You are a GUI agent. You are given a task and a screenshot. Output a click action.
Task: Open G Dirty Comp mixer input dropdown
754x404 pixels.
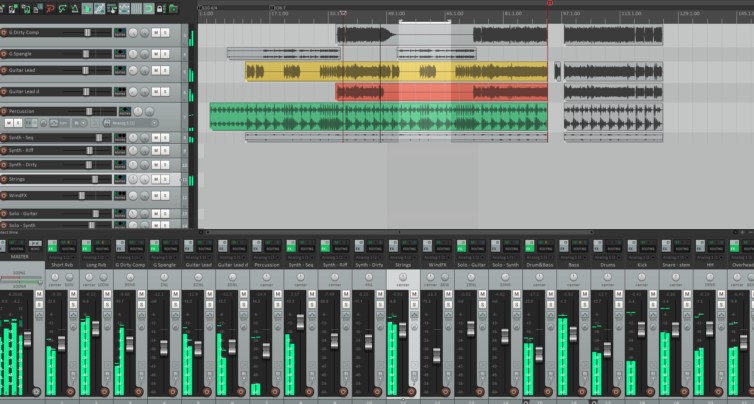130,258
